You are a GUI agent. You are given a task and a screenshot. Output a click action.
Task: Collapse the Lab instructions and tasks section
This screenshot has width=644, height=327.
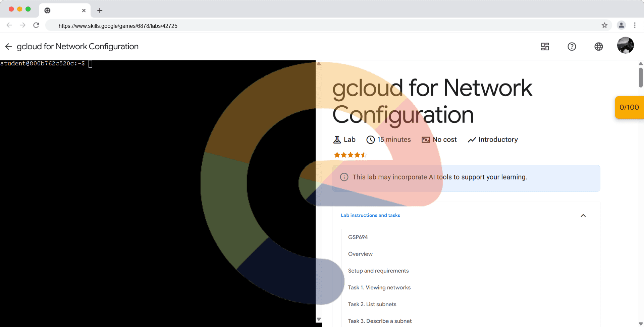point(583,216)
